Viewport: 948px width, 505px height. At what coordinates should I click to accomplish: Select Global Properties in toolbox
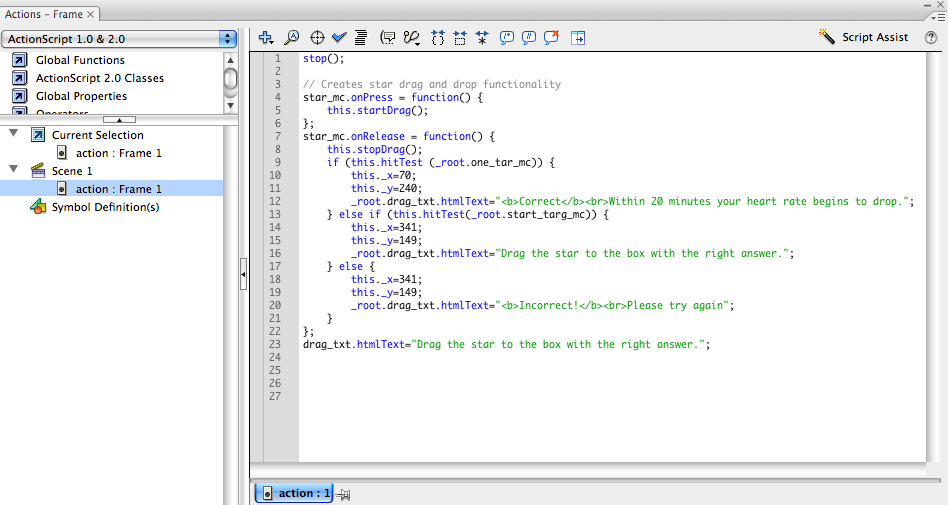(81, 96)
